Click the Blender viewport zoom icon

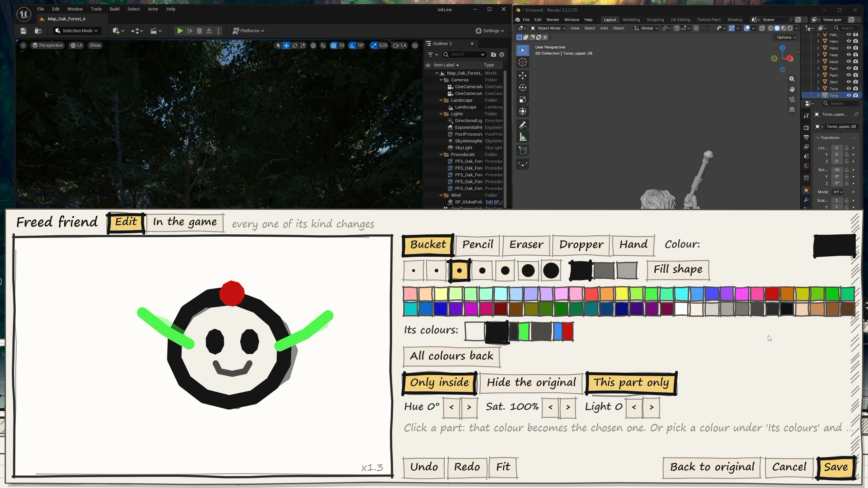pos(792,79)
